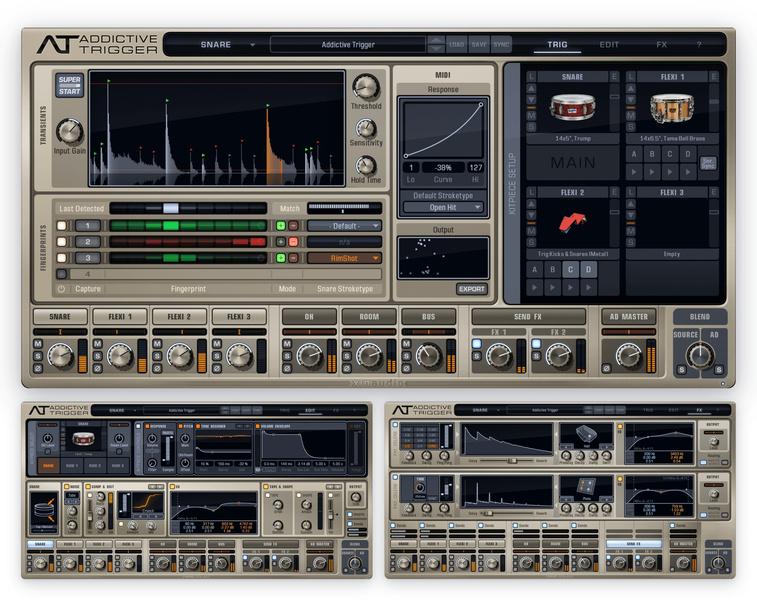
Task: Click the Super Start button
Action: pyautogui.click(x=70, y=85)
